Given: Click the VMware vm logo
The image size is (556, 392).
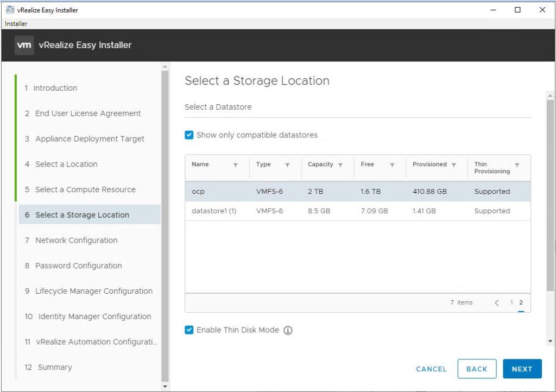Looking at the screenshot, I should 24,45.
